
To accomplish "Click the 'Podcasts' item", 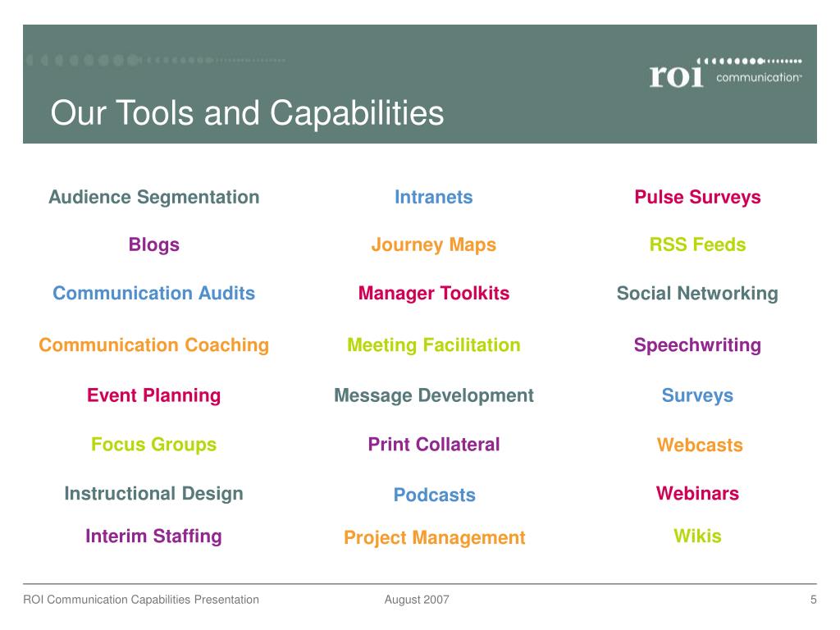I will [x=435, y=495].
